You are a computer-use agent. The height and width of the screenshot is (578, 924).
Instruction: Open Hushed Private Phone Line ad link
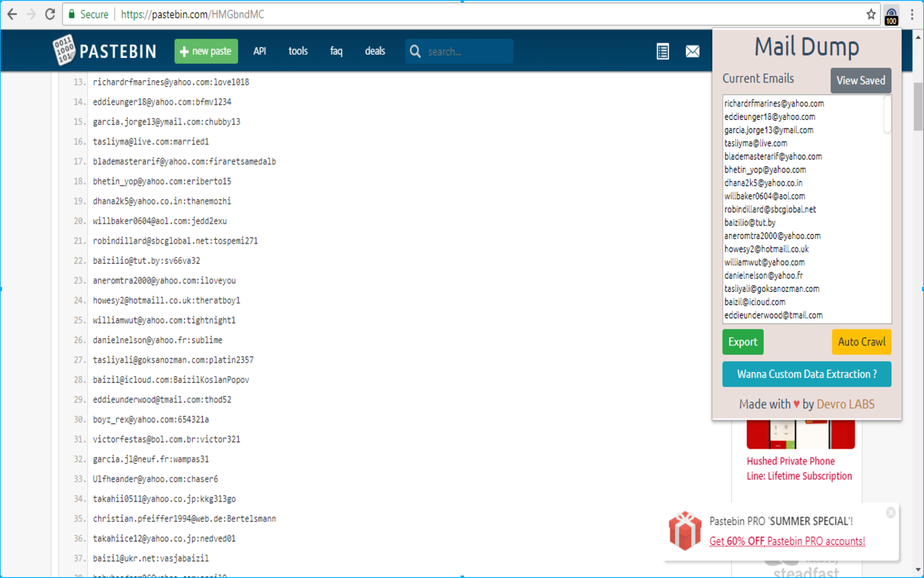pyautogui.click(x=799, y=468)
